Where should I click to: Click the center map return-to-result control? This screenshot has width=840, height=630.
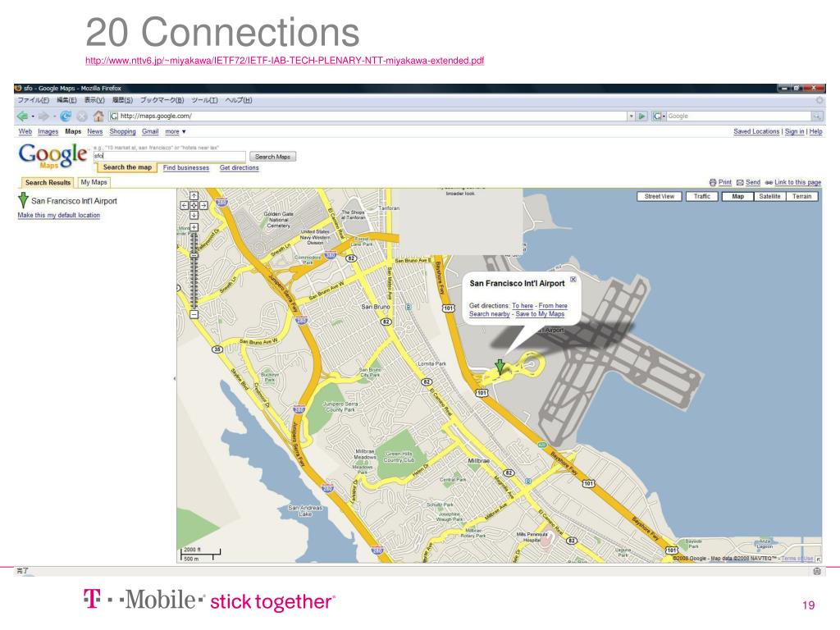point(194,205)
